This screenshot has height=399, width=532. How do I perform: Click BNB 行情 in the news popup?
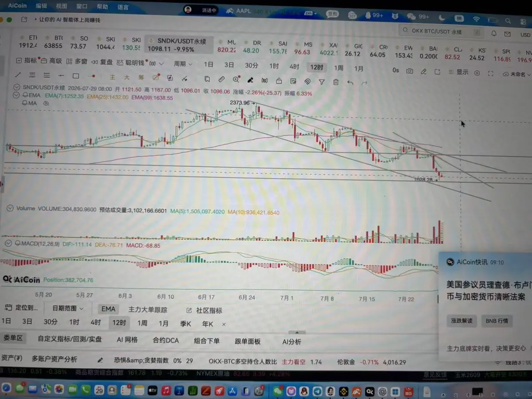[497, 321]
